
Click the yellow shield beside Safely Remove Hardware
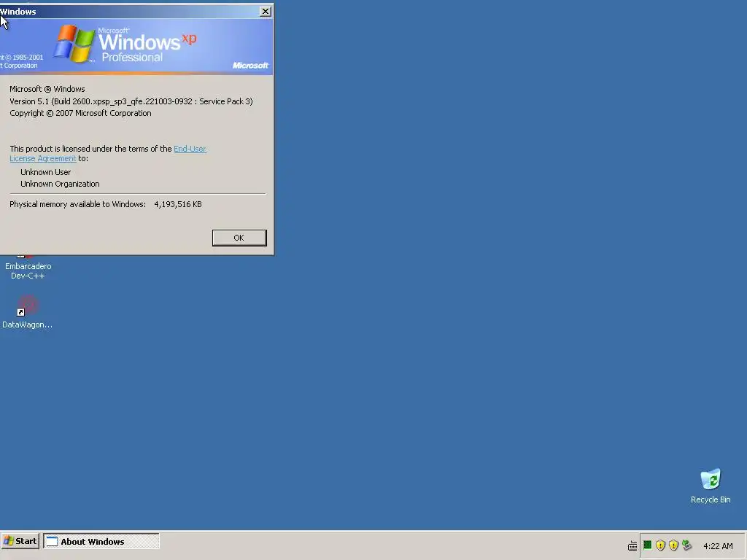(673, 545)
